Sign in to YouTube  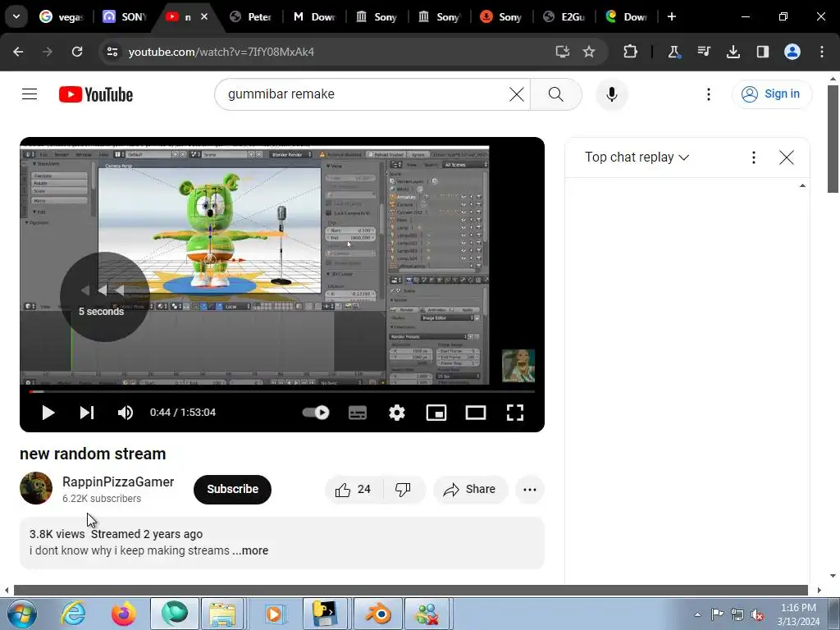point(772,94)
